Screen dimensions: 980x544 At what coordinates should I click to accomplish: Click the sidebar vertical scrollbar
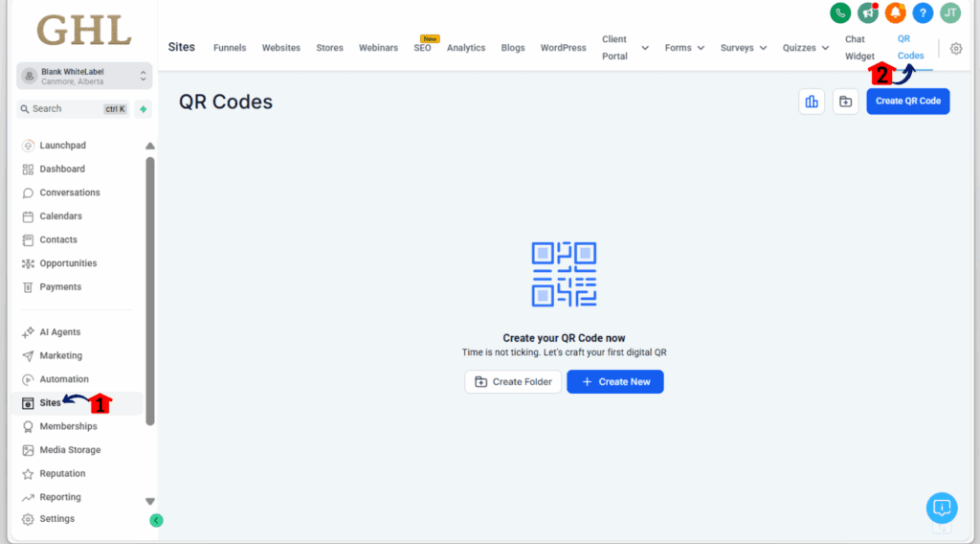pyautogui.click(x=150, y=287)
